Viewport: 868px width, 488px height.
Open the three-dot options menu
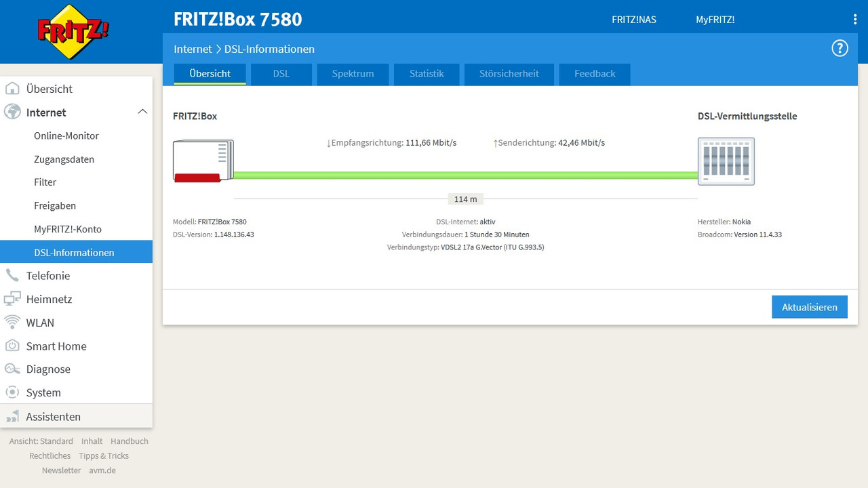click(x=855, y=20)
